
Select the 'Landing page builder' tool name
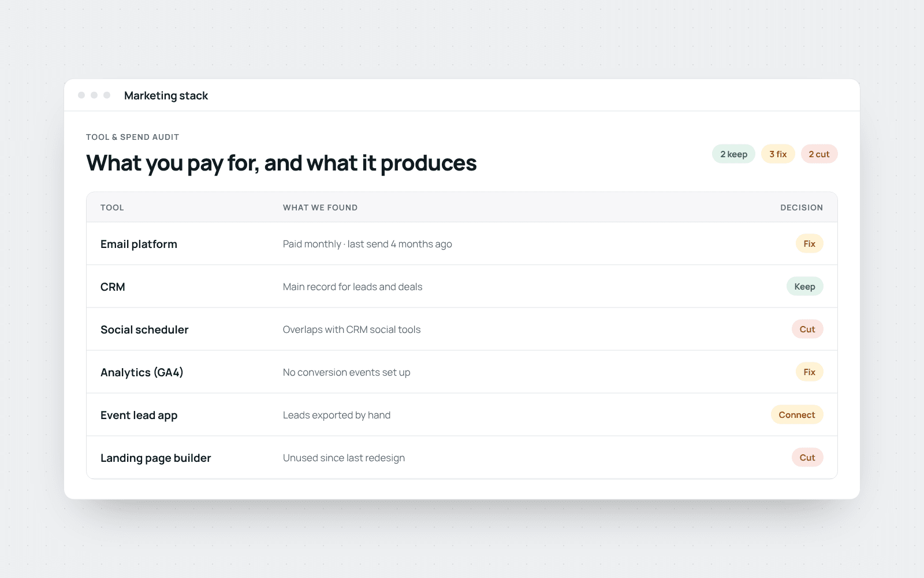[x=155, y=458]
